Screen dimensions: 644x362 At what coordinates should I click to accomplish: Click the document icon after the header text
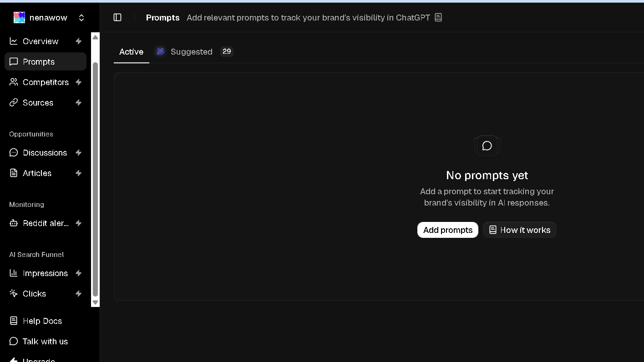pos(438,17)
